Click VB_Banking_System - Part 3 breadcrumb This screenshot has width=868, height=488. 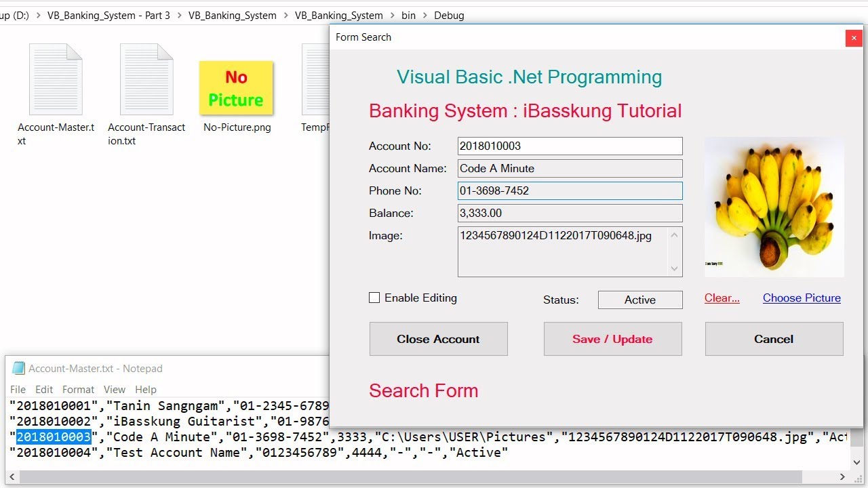(108, 15)
